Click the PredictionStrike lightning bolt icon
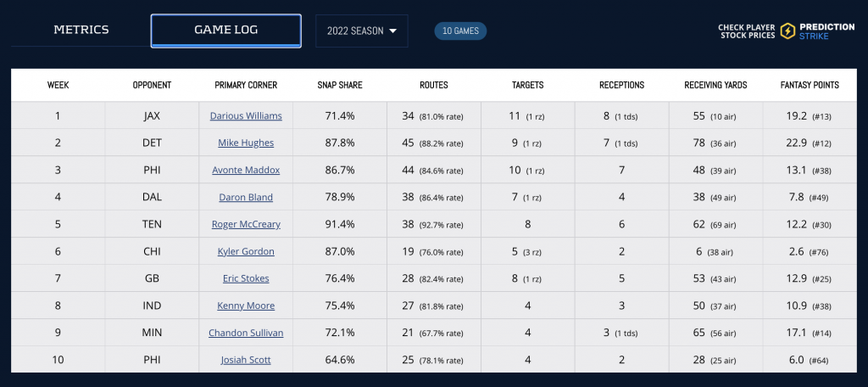The width and height of the screenshot is (868, 387). [788, 31]
